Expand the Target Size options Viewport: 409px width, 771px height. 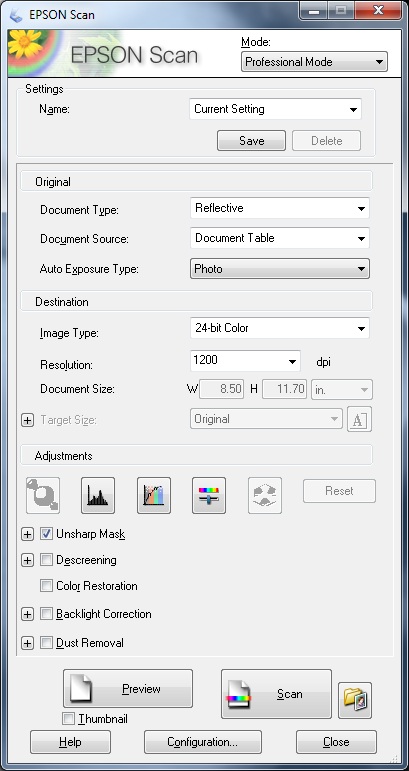[x=28, y=420]
